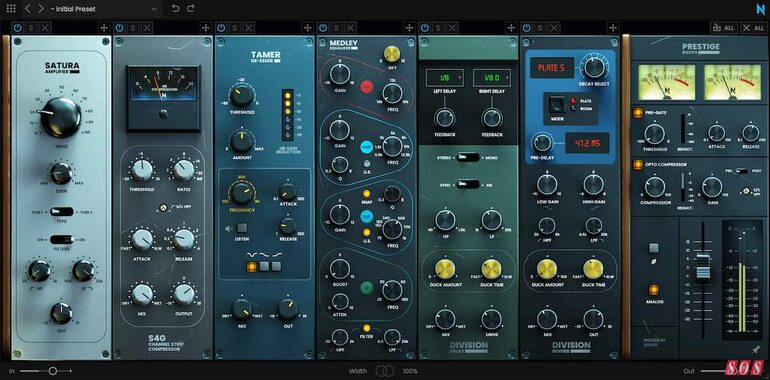Remove the Medley equalizer module
The height and width of the screenshot is (380, 770).
(x=351, y=28)
